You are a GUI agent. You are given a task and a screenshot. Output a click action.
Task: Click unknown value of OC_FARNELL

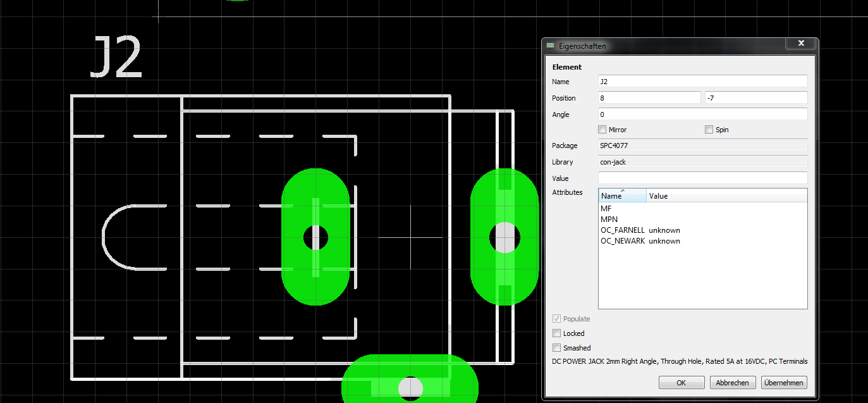(664, 230)
